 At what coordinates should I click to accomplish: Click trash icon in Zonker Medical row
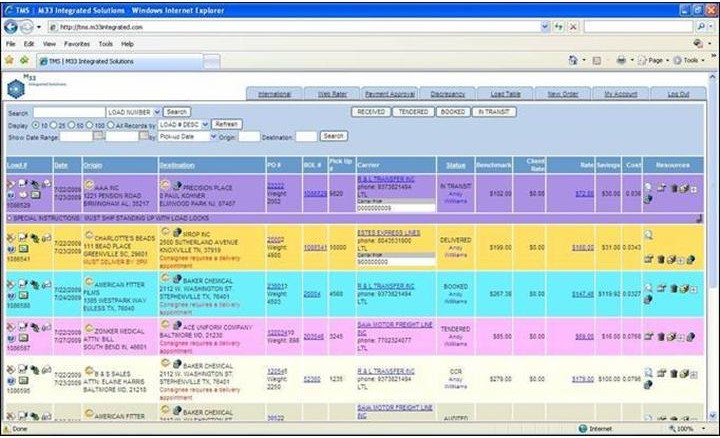(661, 337)
